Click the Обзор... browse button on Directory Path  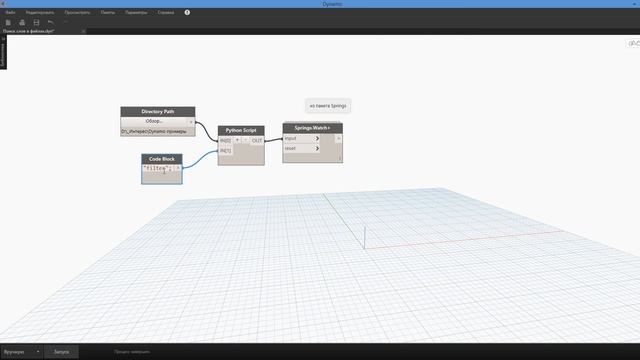(154, 121)
